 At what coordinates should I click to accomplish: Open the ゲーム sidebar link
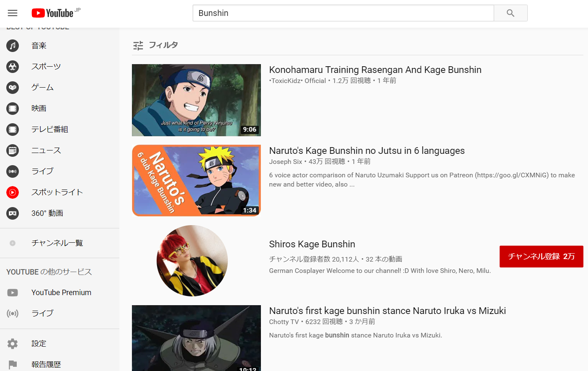point(42,88)
